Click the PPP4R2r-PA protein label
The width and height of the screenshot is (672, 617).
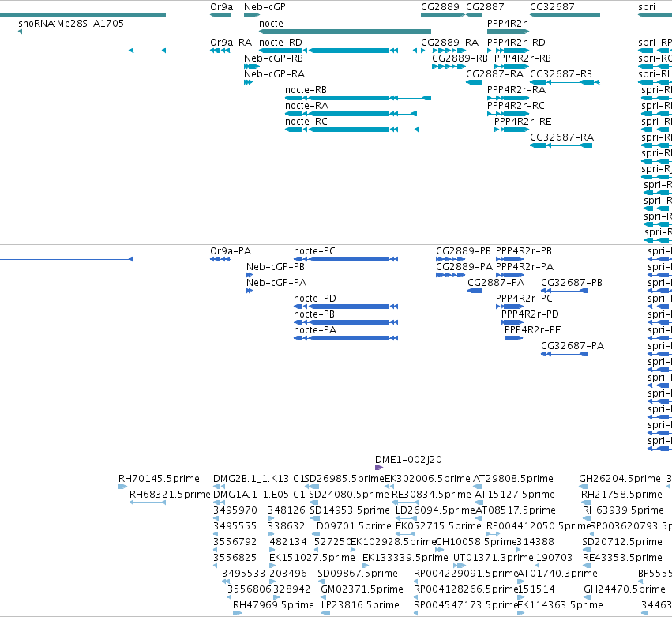click(524, 267)
